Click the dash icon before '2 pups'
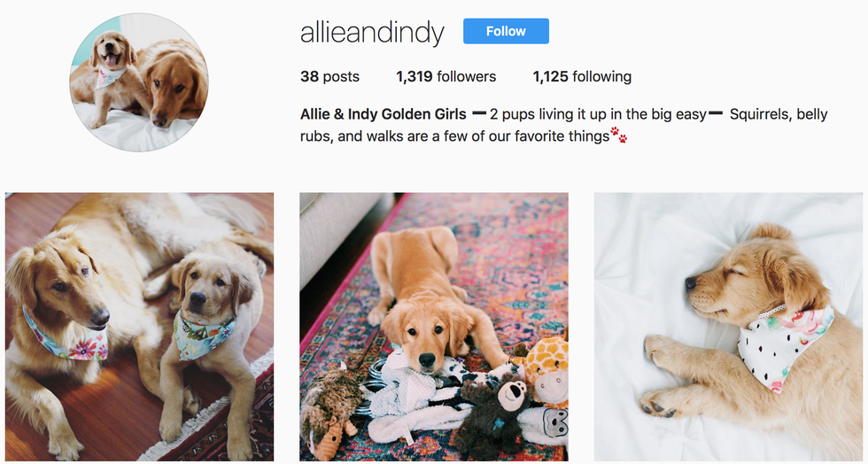Viewport: 868px width, 464px height. [479, 113]
